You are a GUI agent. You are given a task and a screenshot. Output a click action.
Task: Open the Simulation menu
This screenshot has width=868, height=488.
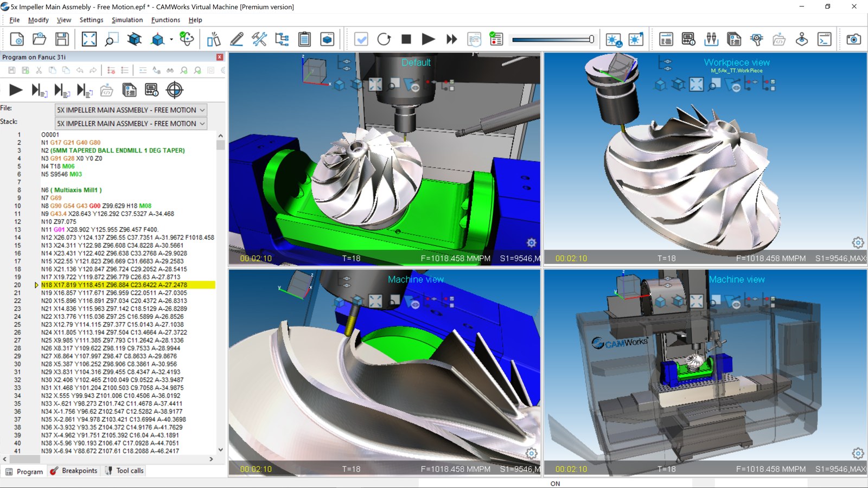tap(127, 20)
